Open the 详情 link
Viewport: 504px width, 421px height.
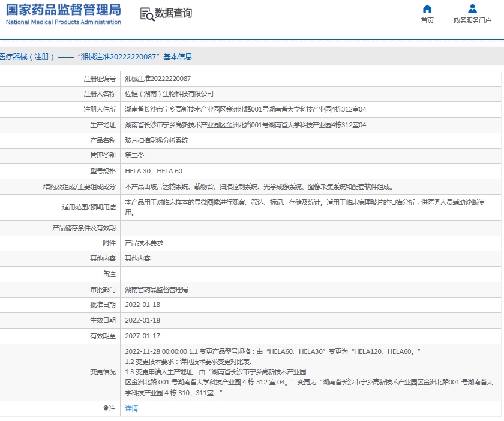point(131,408)
